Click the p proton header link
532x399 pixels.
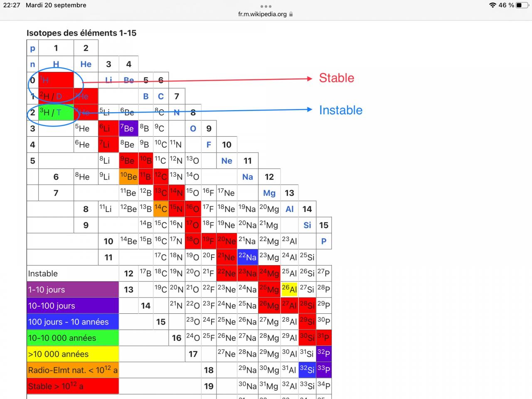[33, 48]
